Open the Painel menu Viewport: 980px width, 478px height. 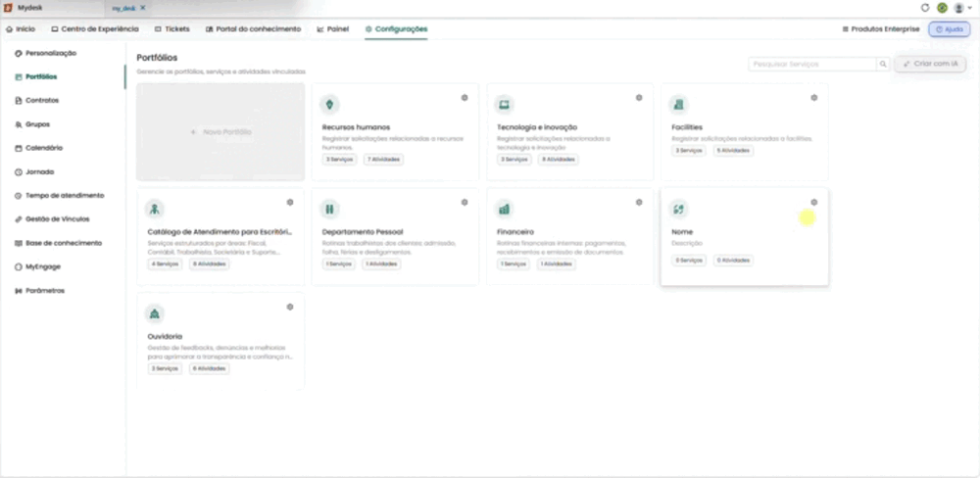point(333,29)
